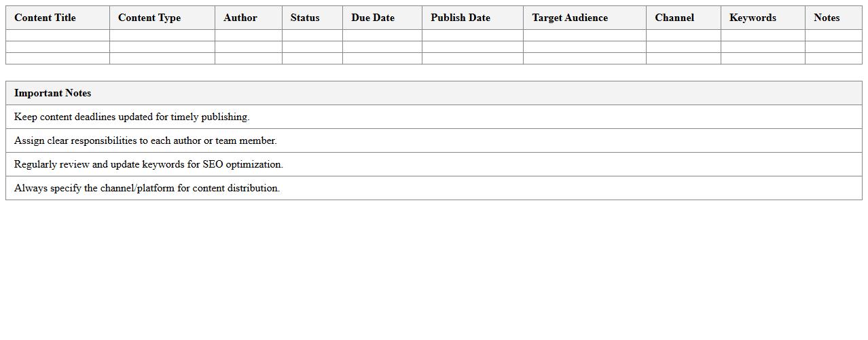Click the note about assigning clear responsibilities

(x=145, y=140)
